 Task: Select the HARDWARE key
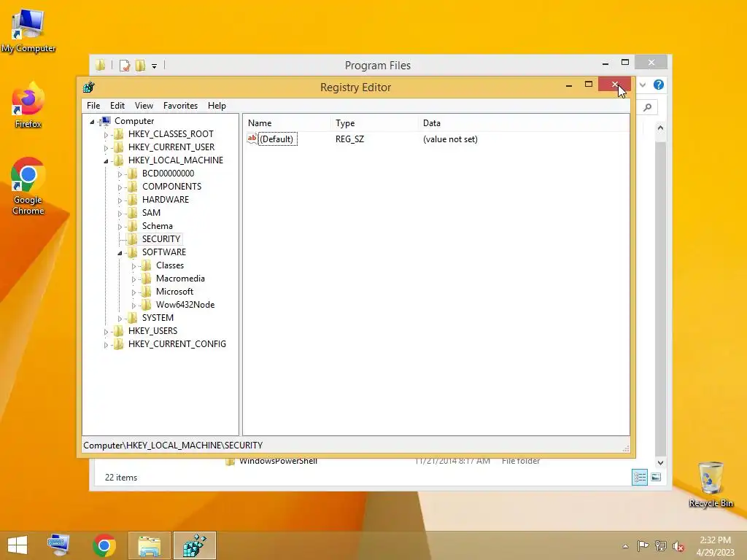[x=166, y=200]
